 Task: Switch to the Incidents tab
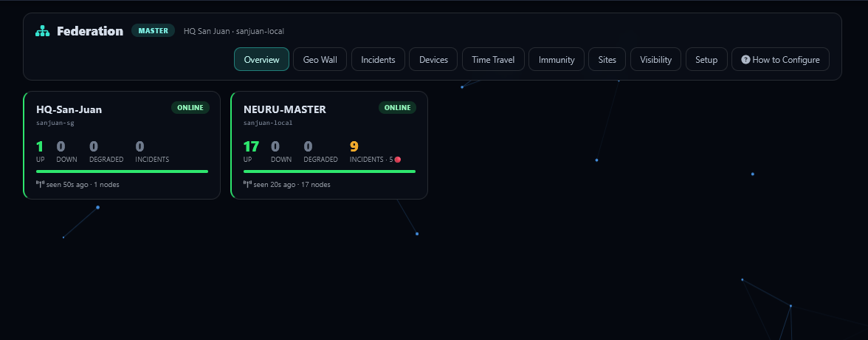point(378,59)
